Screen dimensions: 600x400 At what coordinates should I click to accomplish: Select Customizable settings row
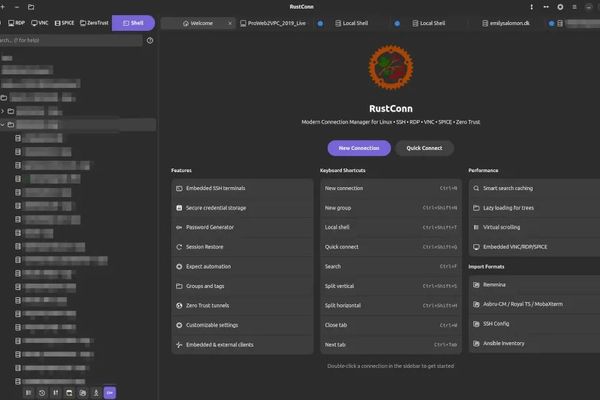(243, 325)
